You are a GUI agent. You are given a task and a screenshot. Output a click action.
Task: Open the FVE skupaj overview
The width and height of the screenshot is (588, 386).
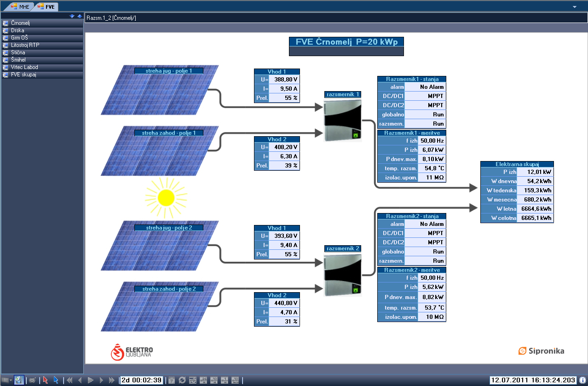(x=23, y=75)
